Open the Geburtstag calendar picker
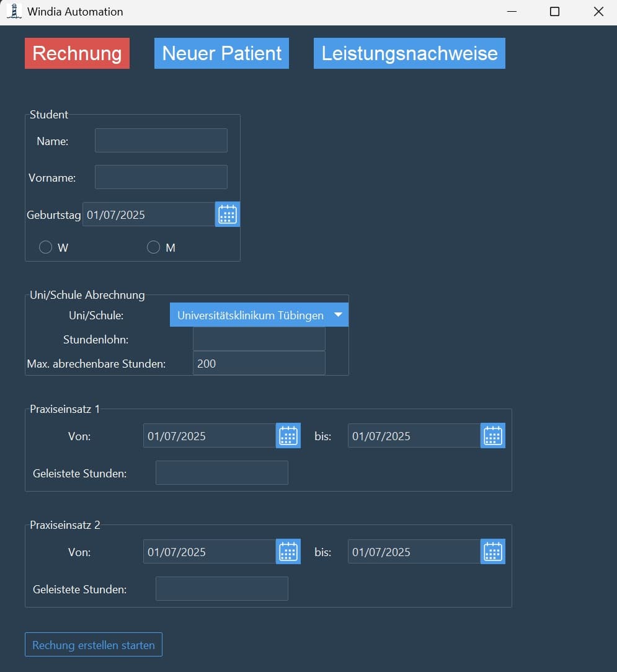Screen dimensions: 617x672 [228, 214]
